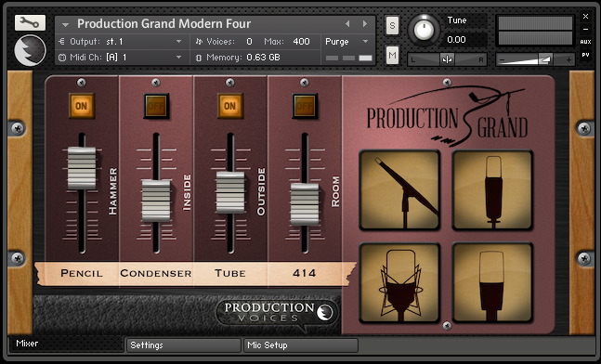
Task: Click the Room channel label
Action: pyautogui.click(x=335, y=191)
